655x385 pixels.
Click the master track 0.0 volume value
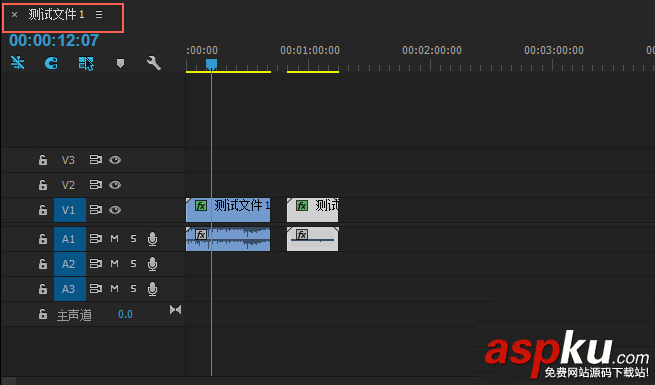(125, 314)
